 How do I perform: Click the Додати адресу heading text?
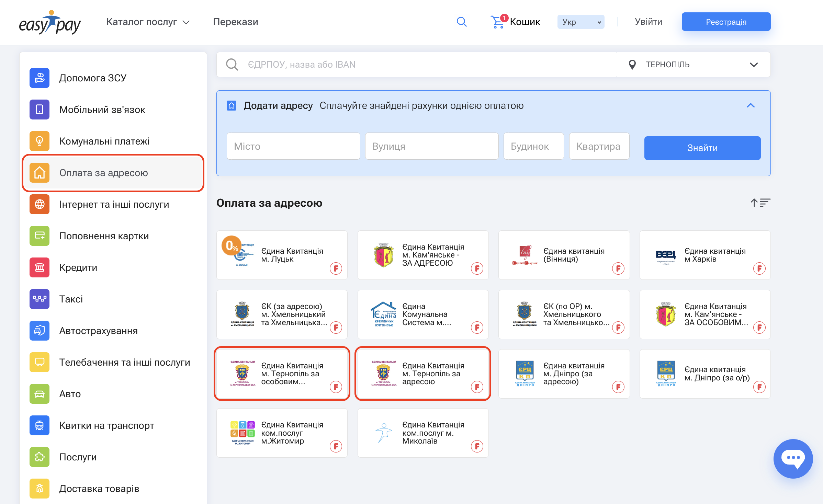coord(278,105)
